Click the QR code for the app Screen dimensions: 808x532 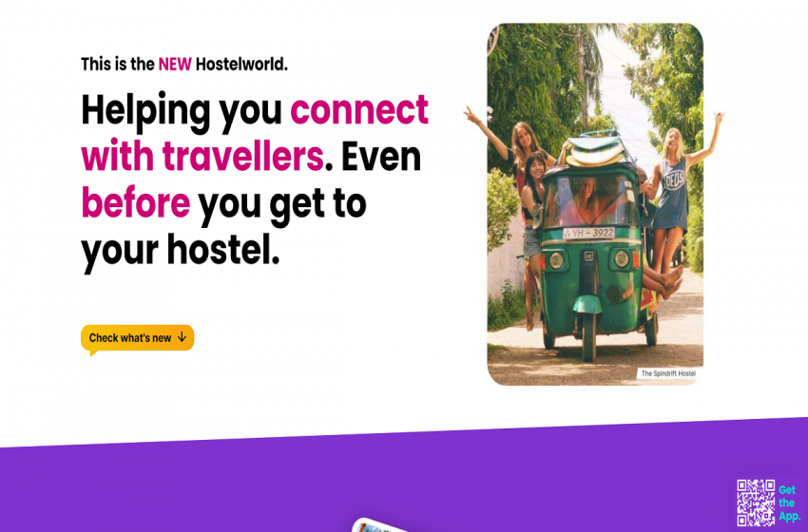(756, 503)
